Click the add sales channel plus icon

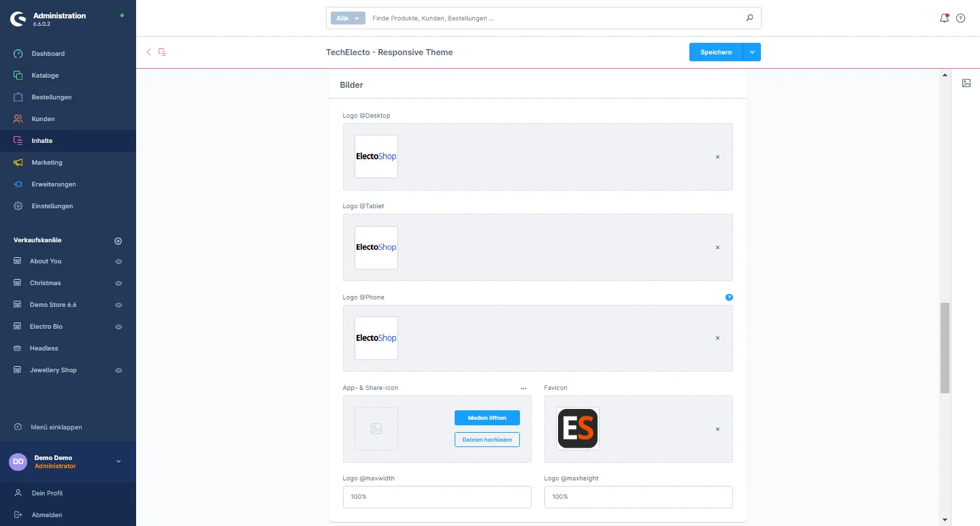coord(118,241)
